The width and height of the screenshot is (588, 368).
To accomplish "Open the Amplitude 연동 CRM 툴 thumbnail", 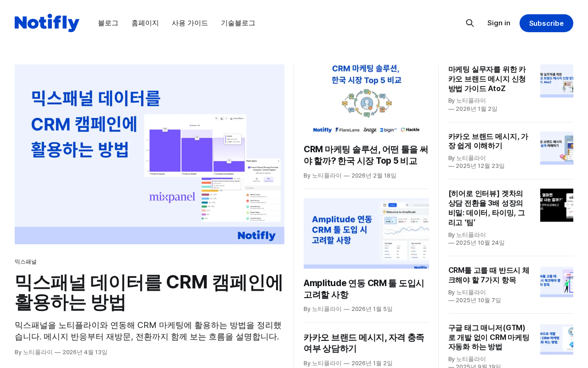I will tap(366, 233).
